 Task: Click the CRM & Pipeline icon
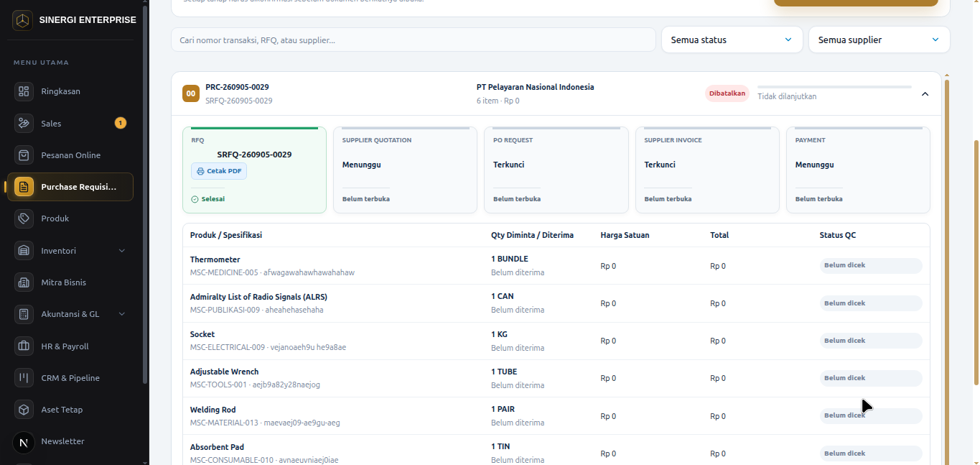pos(24,378)
